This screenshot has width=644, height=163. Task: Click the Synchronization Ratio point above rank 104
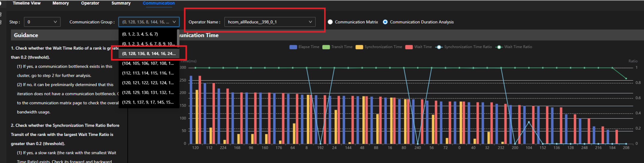[529, 122]
